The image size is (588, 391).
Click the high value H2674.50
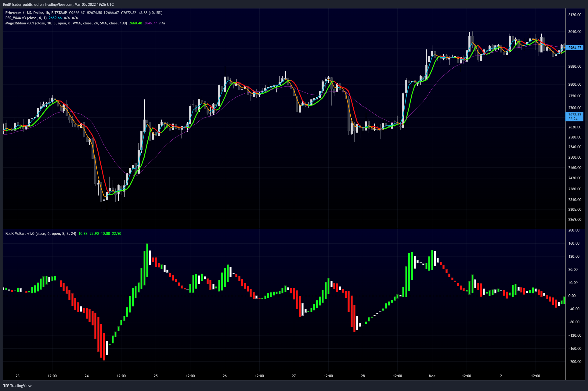[x=94, y=13]
